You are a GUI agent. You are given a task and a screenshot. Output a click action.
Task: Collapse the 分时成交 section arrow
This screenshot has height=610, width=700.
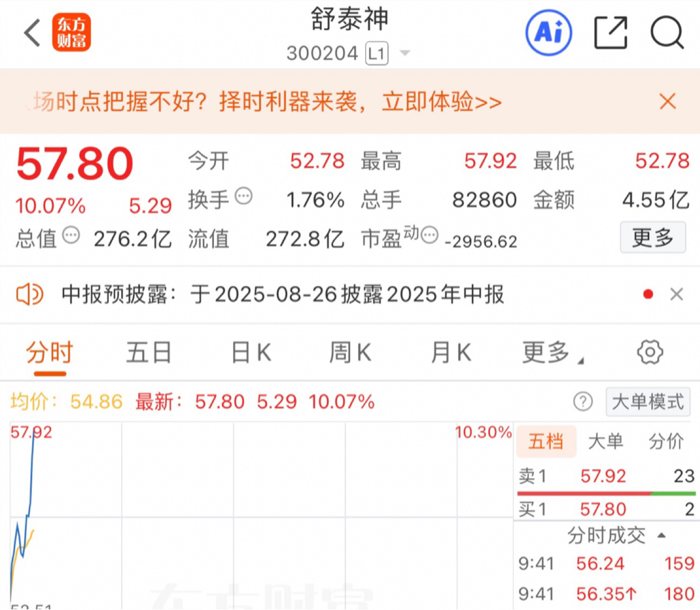662,535
